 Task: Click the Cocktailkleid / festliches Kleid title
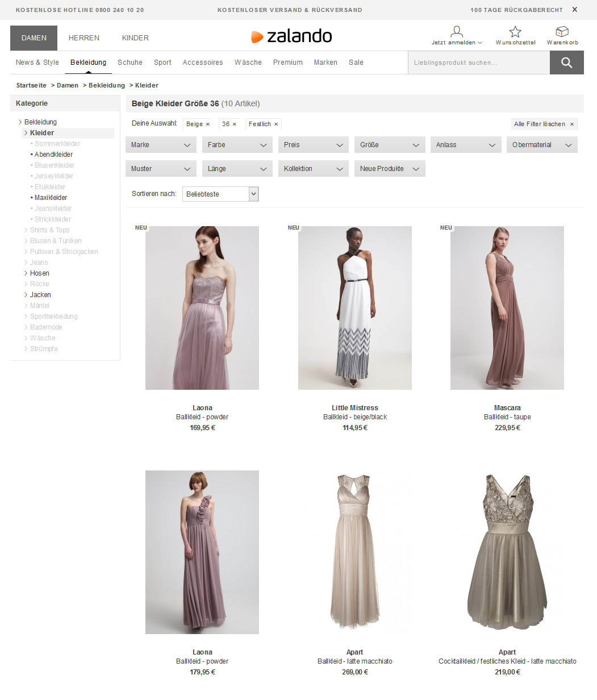tap(507, 661)
